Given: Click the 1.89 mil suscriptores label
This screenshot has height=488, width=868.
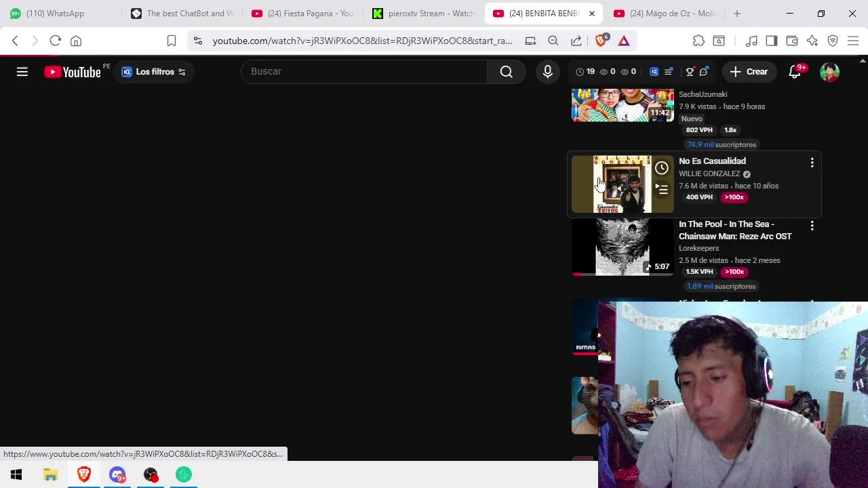Looking at the screenshot, I should (722, 286).
